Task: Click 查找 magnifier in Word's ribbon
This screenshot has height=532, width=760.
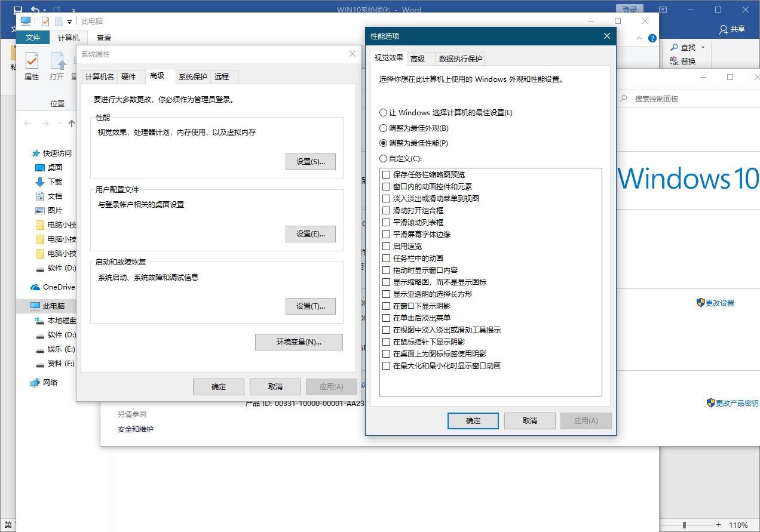Action: pos(675,47)
